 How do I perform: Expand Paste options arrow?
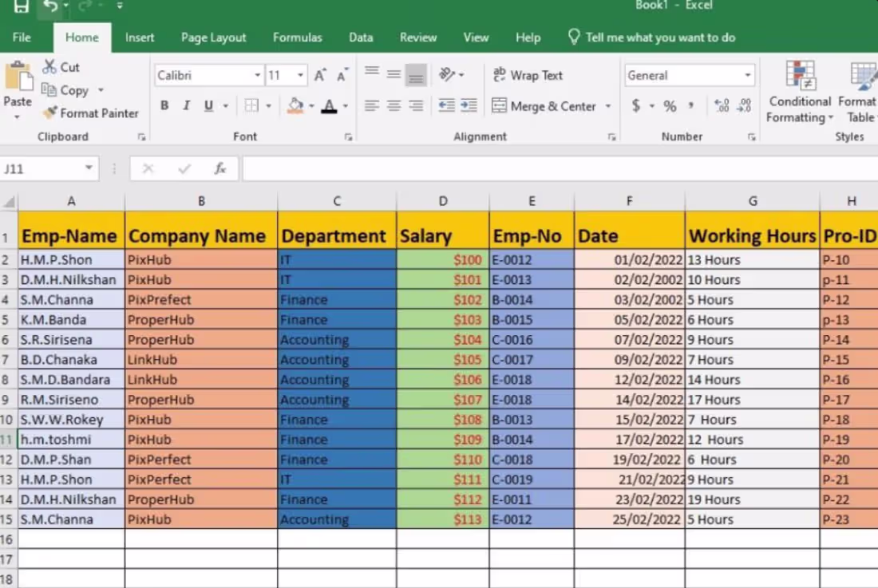(18, 117)
